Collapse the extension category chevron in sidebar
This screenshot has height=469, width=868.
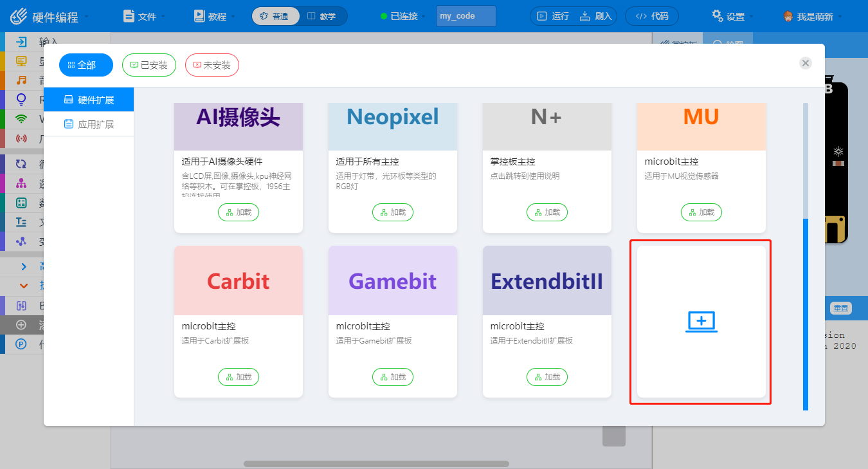coord(24,285)
